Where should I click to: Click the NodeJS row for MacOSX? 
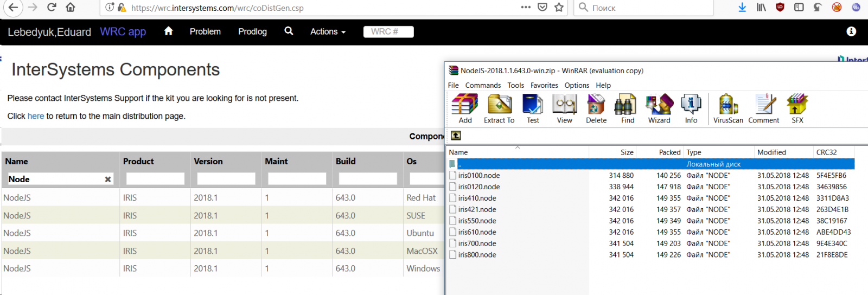(223, 251)
